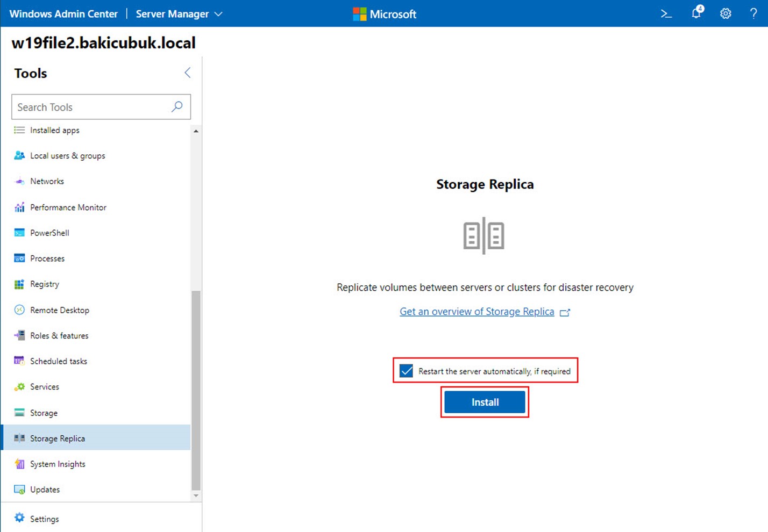768x532 pixels.
Task: Click the scrollbar up arrow in tools list
Action: coord(196,131)
